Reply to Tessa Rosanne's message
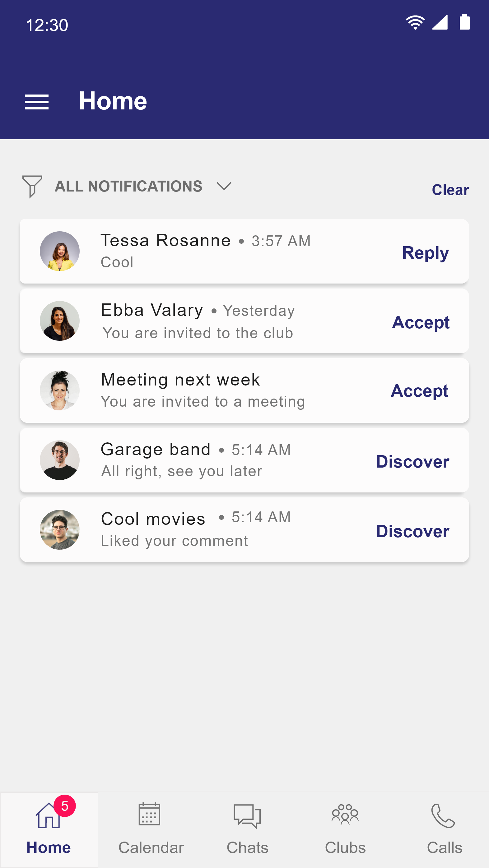Viewport: 489px width, 868px height. [x=425, y=253]
